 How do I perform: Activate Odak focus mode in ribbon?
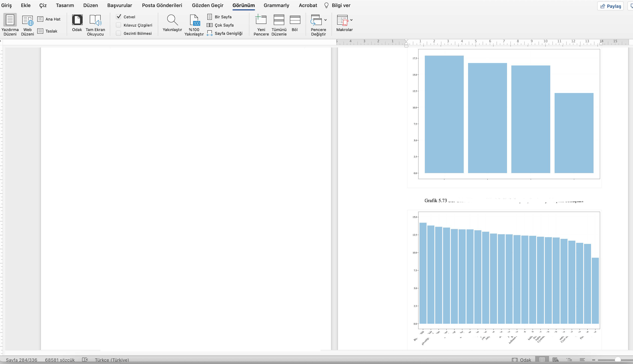point(77,23)
